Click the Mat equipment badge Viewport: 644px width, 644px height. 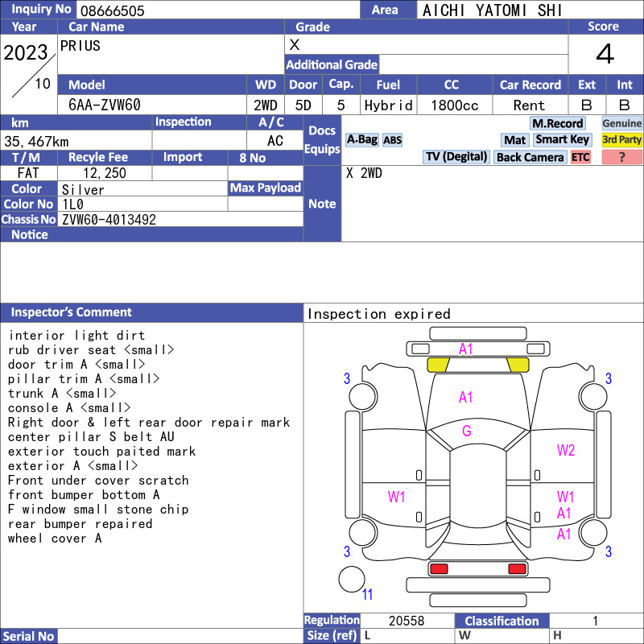[514, 140]
